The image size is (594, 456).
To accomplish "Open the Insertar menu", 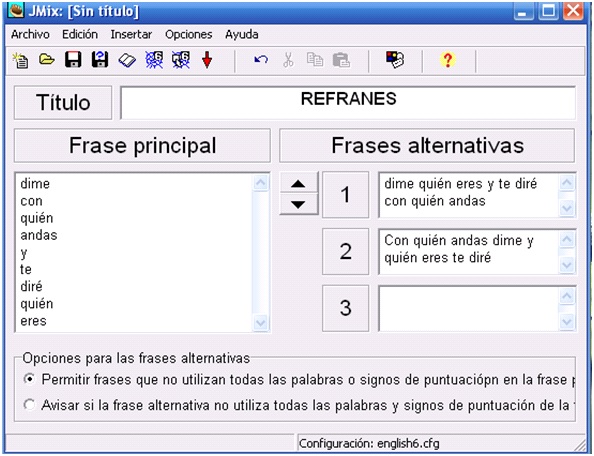I will pyautogui.click(x=131, y=34).
